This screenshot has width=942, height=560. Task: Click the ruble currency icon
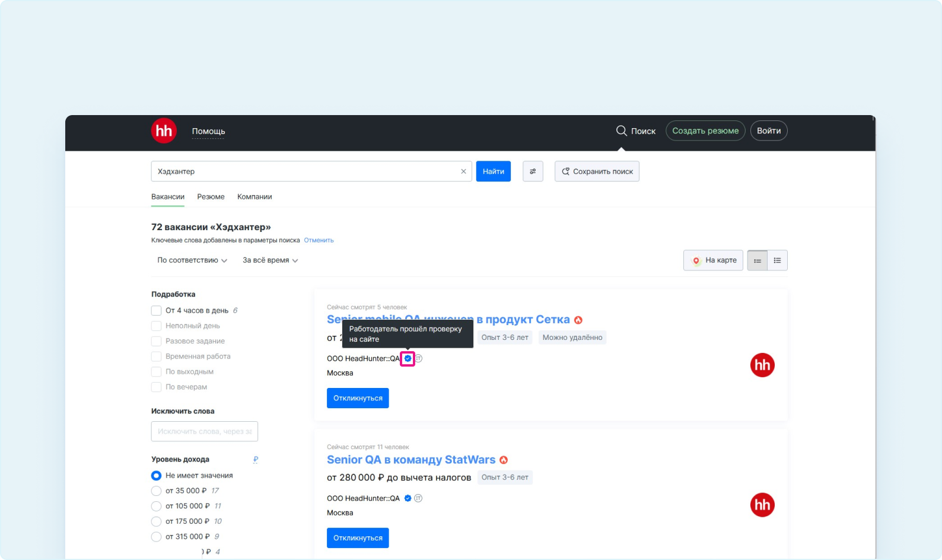coord(256,459)
